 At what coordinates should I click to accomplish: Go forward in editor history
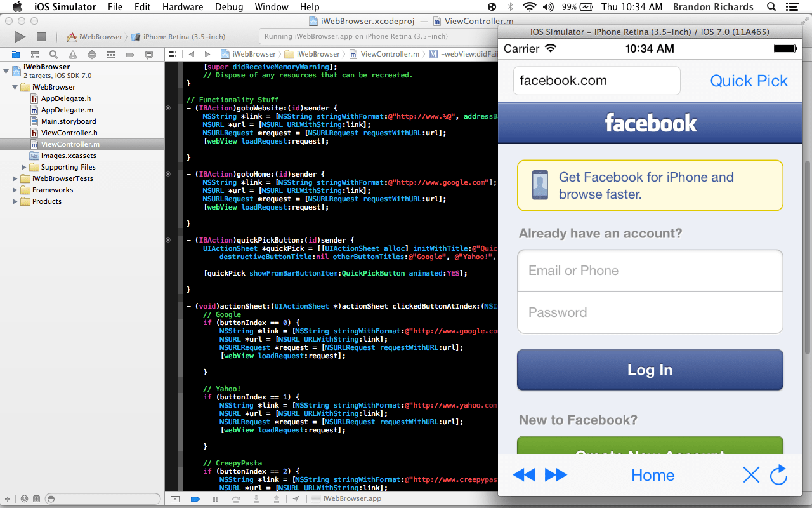point(207,55)
